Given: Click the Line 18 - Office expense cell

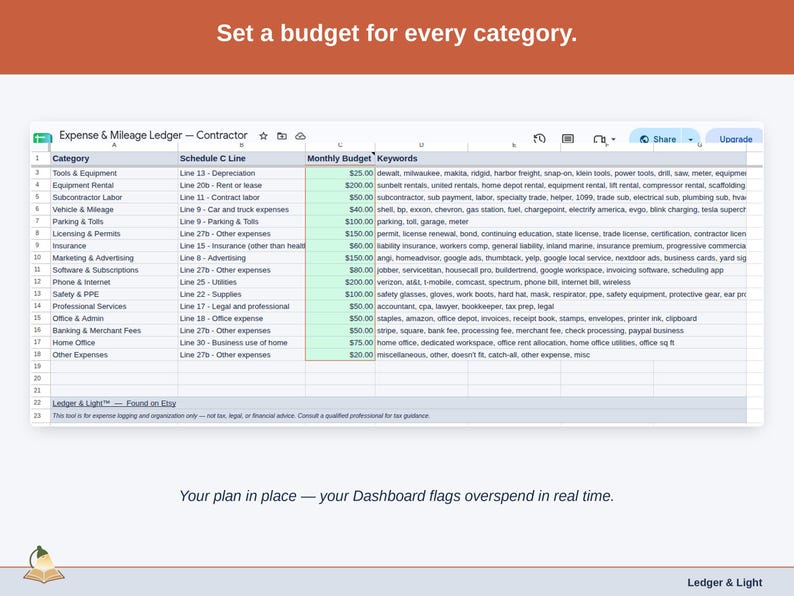Looking at the screenshot, I should pyautogui.click(x=242, y=319).
